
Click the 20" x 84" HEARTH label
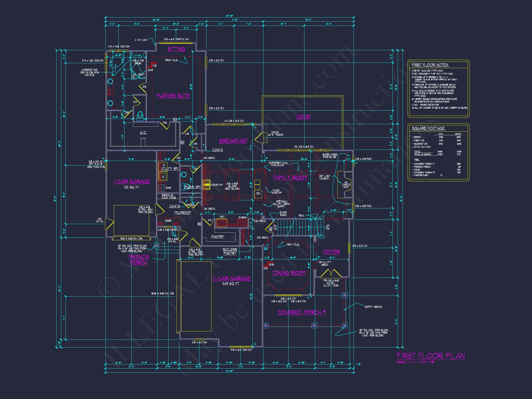pyautogui.click(x=324, y=177)
